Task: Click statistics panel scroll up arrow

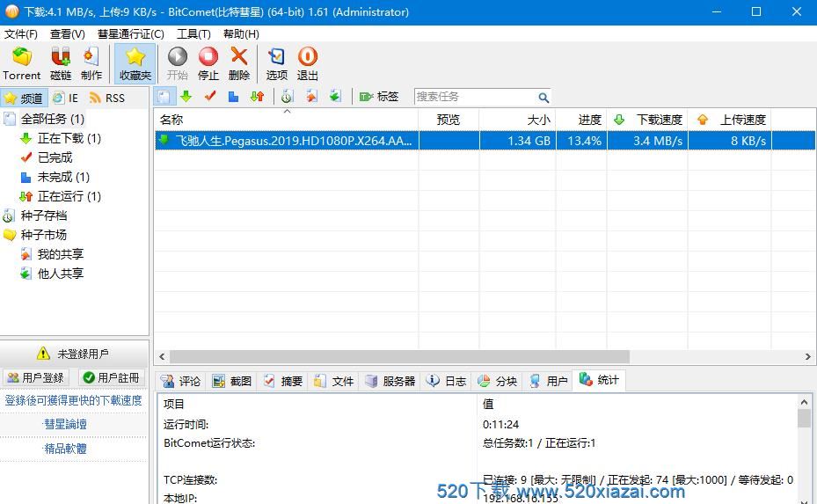Action: [x=804, y=402]
